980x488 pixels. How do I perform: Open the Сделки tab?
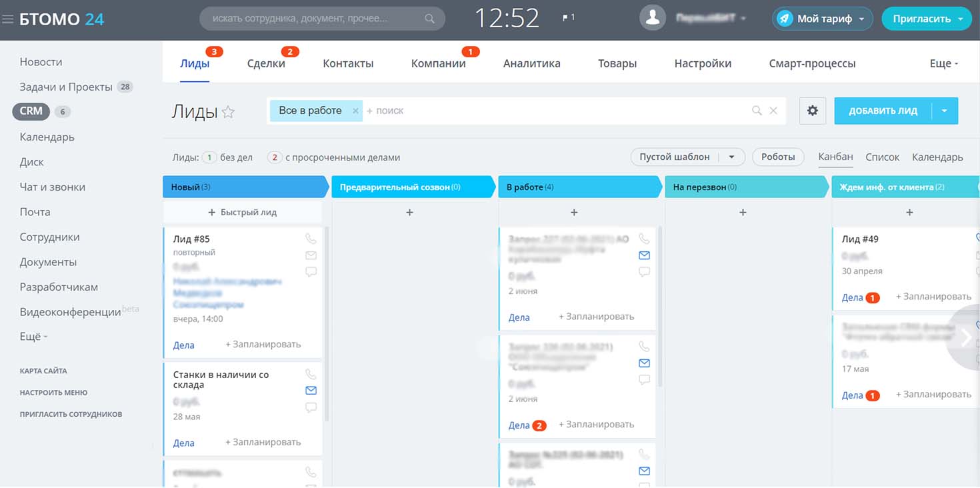[266, 63]
